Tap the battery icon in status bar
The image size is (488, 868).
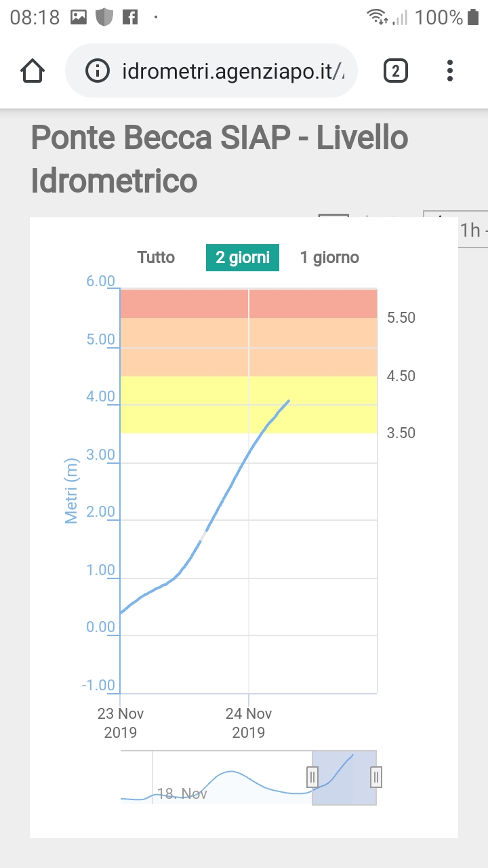tap(473, 18)
